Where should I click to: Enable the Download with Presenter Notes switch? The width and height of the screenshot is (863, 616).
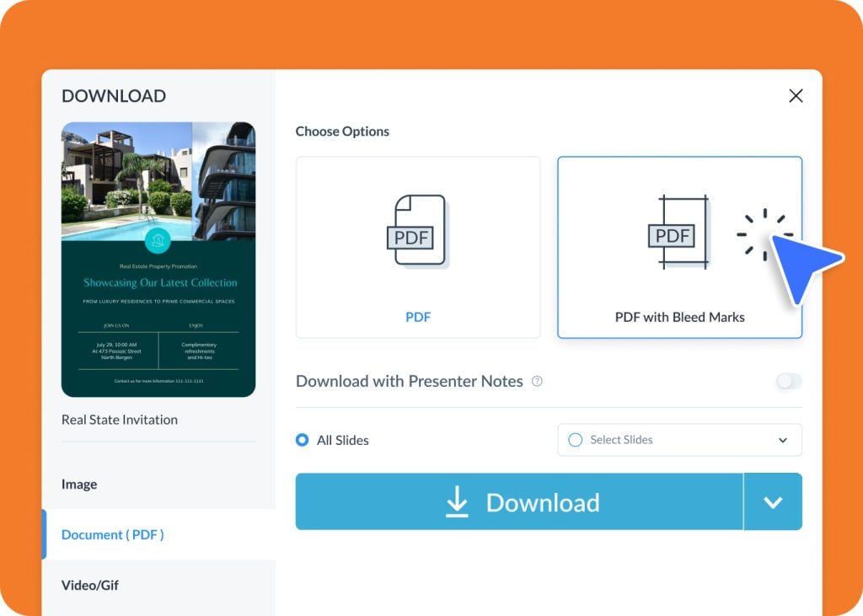789,382
